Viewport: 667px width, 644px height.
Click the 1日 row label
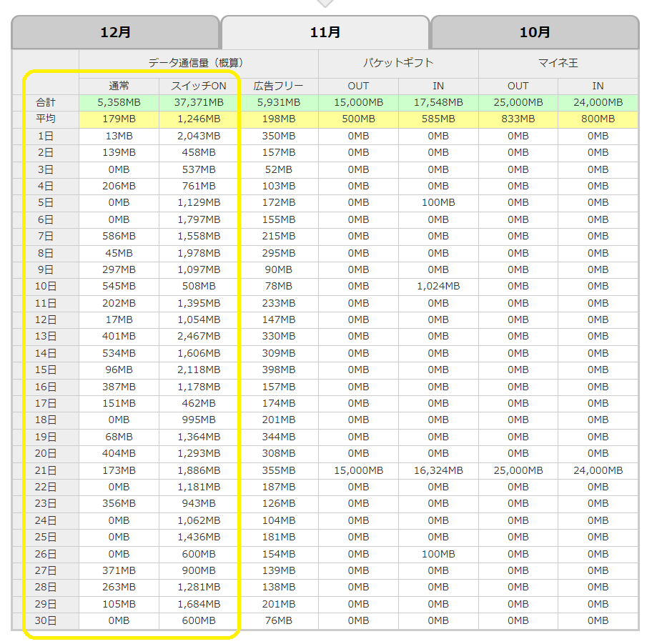pyautogui.click(x=46, y=136)
